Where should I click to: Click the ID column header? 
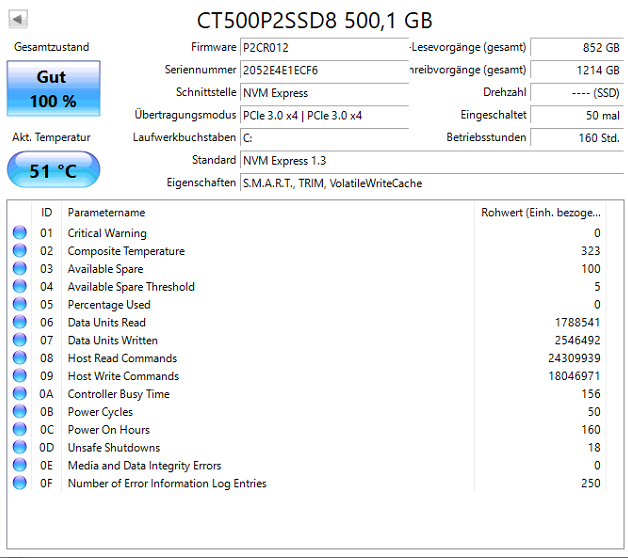coord(46,212)
